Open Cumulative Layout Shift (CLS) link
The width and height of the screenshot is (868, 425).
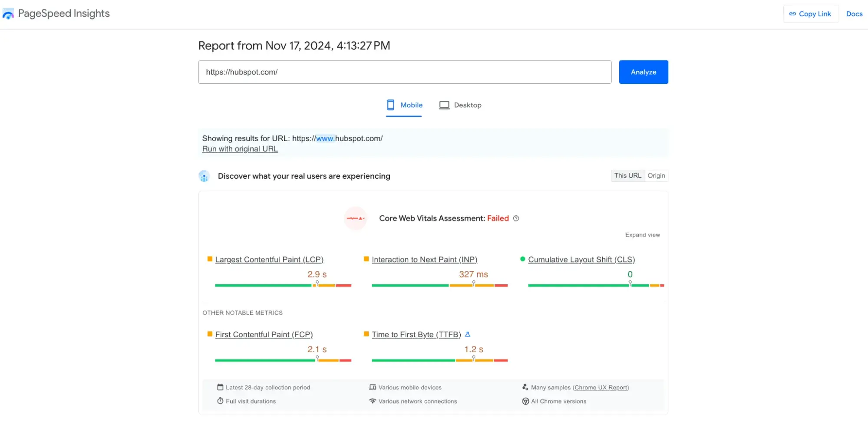581,260
